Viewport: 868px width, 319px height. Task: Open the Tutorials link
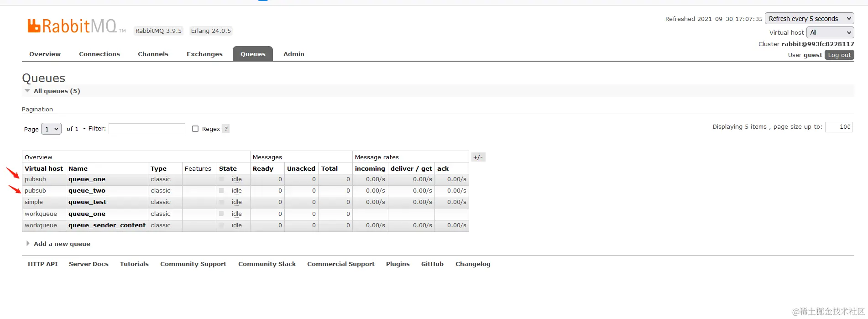(134, 264)
